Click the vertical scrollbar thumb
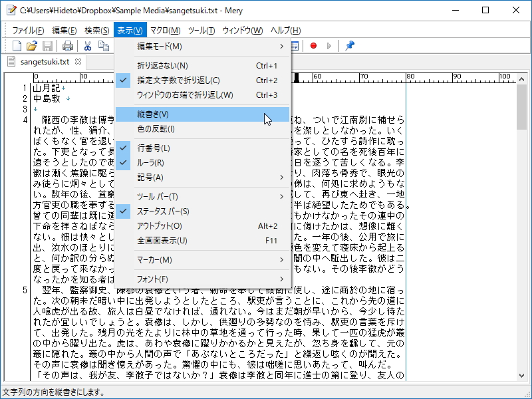This screenshot has height=399, width=532. (x=521, y=107)
